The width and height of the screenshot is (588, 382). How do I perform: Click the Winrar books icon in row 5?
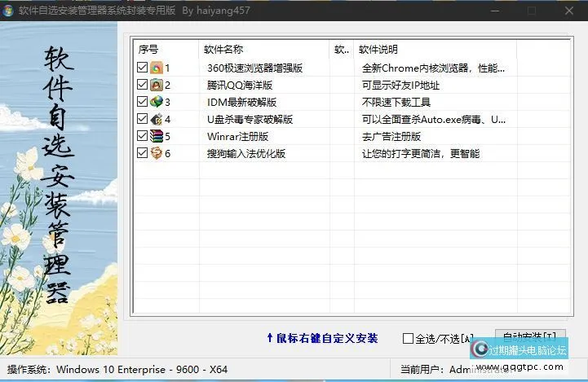pyautogui.click(x=157, y=136)
